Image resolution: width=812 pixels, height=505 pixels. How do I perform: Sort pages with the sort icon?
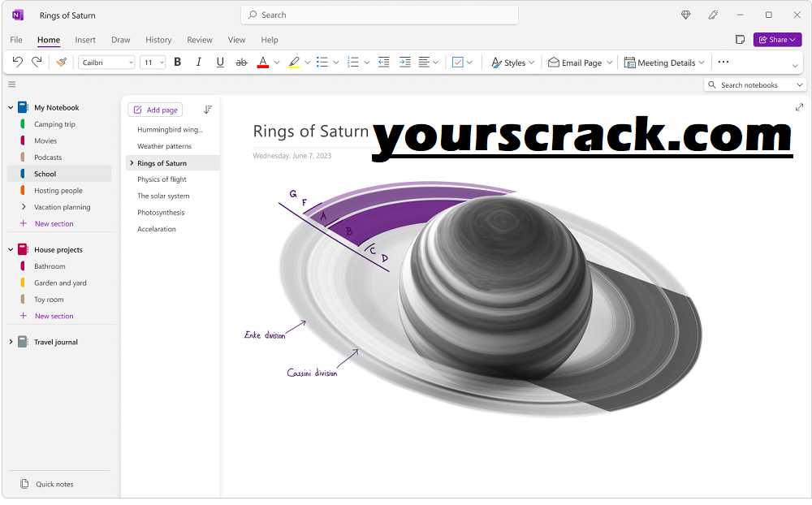click(208, 110)
